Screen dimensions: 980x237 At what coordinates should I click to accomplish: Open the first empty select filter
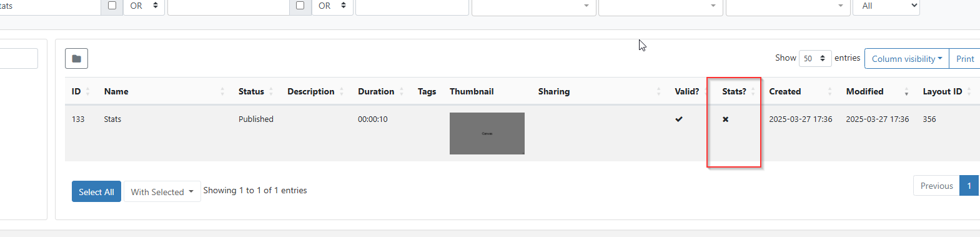pyautogui.click(x=534, y=6)
